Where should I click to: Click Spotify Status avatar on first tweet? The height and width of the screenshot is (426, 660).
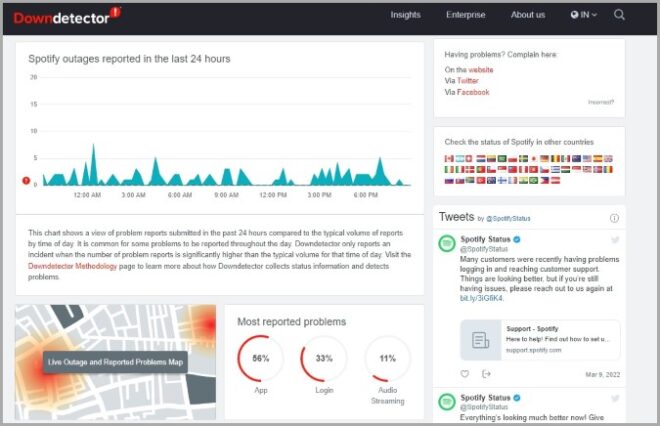tap(447, 243)
